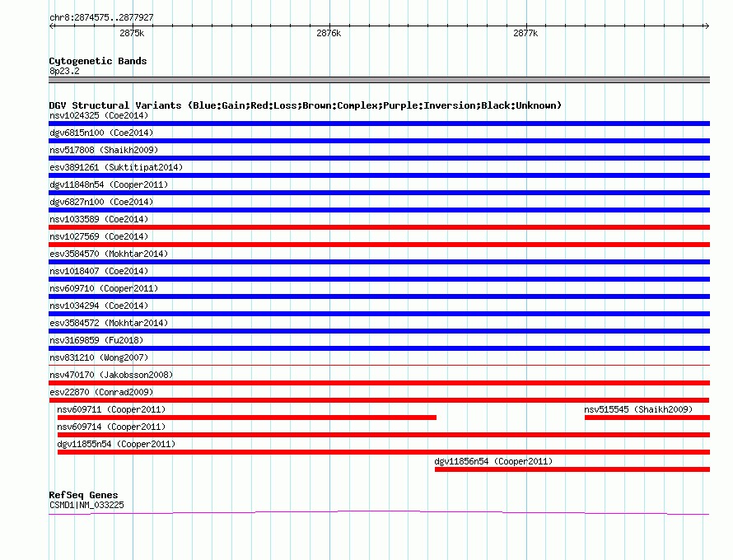
Task: Click nsv609714 (Cooper2011) label
Action: (111, 427)
